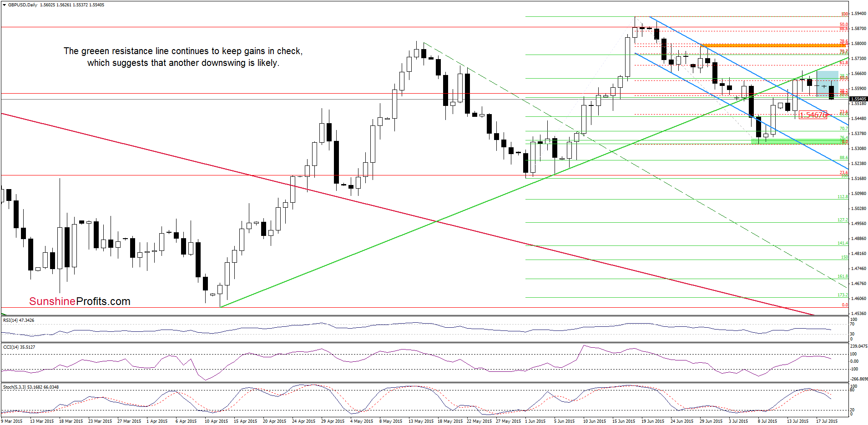This screenshot has width=868, height=425.
Task: Click the current price tag 1.55405
Action: point(859,99)
